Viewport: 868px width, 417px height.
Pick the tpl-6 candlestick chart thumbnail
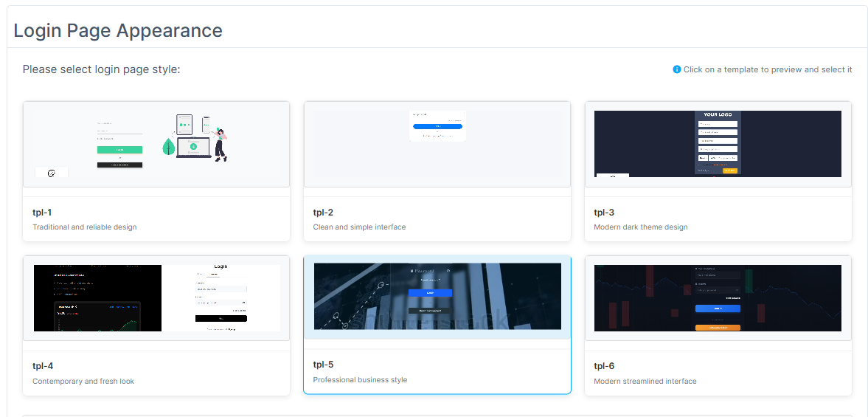pyautogui.click(x=718, y=298)
